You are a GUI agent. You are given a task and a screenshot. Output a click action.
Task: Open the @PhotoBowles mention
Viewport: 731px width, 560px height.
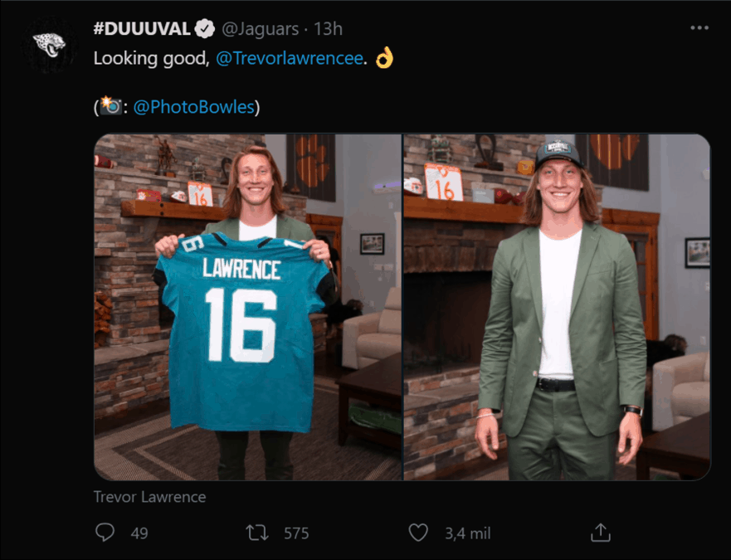point(194,107)
